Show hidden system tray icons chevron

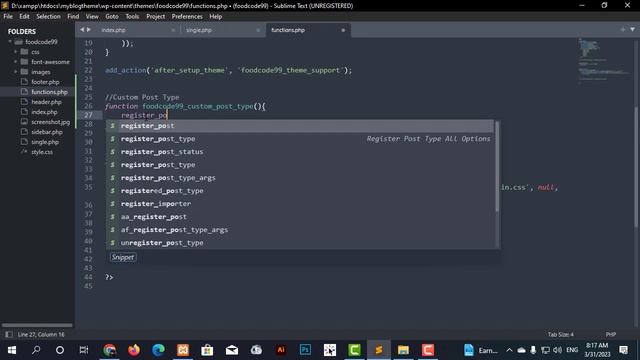tap(509, 350)
